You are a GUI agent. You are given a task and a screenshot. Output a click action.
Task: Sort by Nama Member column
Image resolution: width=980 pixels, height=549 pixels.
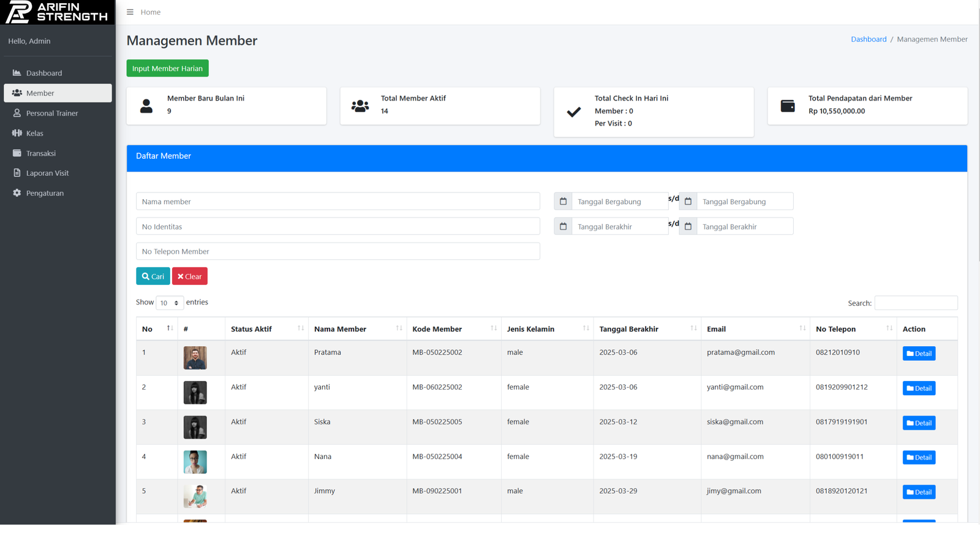pos(357,329)
